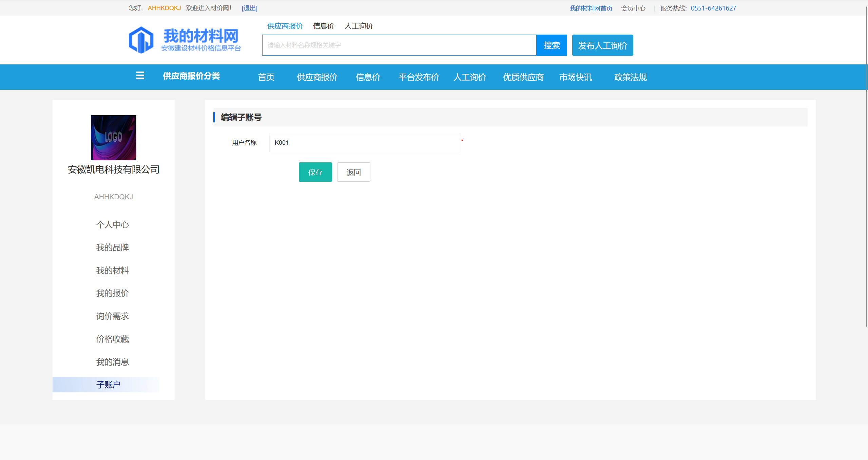The height and width of the screenshot is (460, 868).
Task: Open 我的材料网首页 link in top bar
Action: [591, 8]
